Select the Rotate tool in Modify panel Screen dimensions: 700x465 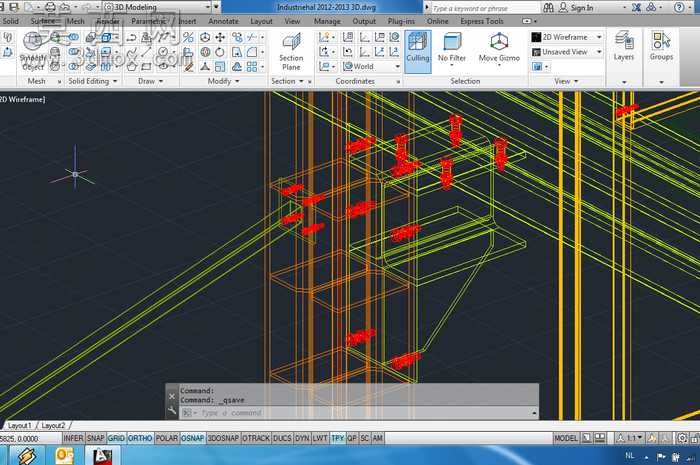(220, 52)
